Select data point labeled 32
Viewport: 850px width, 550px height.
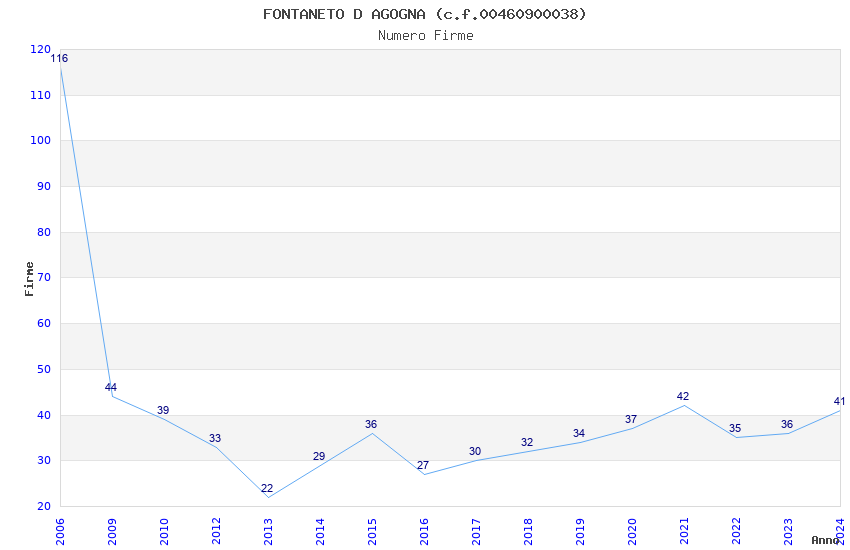click(527, 442)
